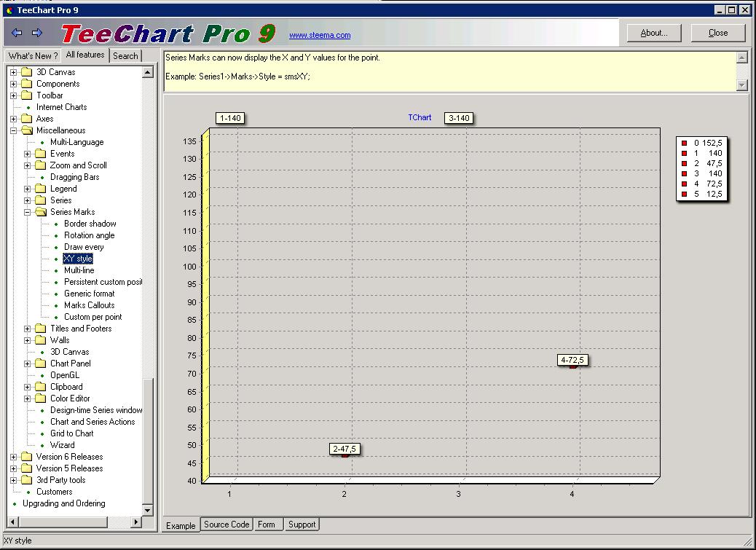This screenshot has width=756, height=550.
Task: Click the green bullet beside Internet Charts
Action: 28,108
